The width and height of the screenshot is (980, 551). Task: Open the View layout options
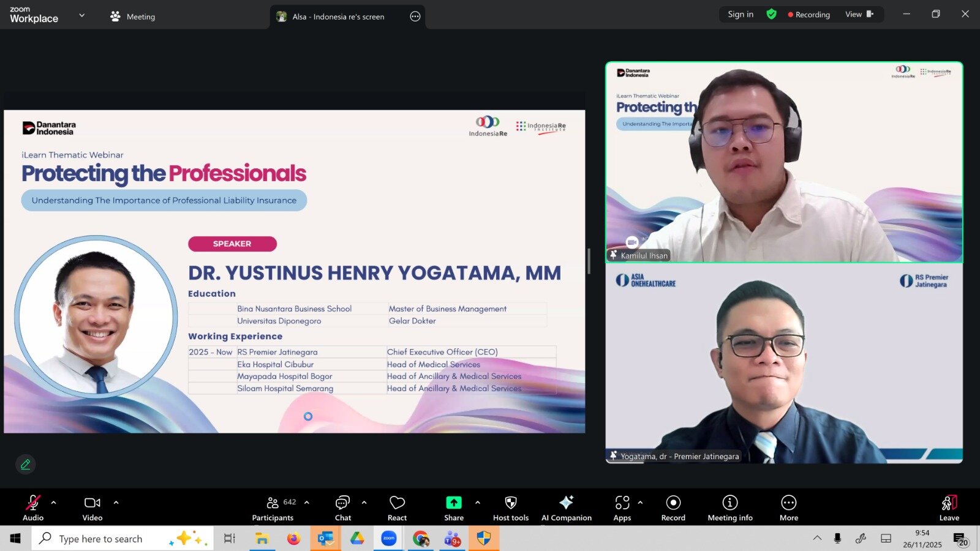859,15
